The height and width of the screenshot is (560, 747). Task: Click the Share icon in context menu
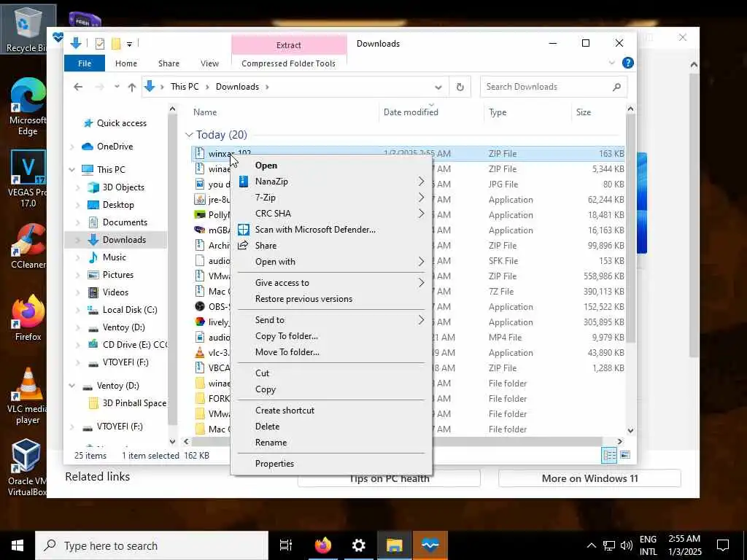243,245
